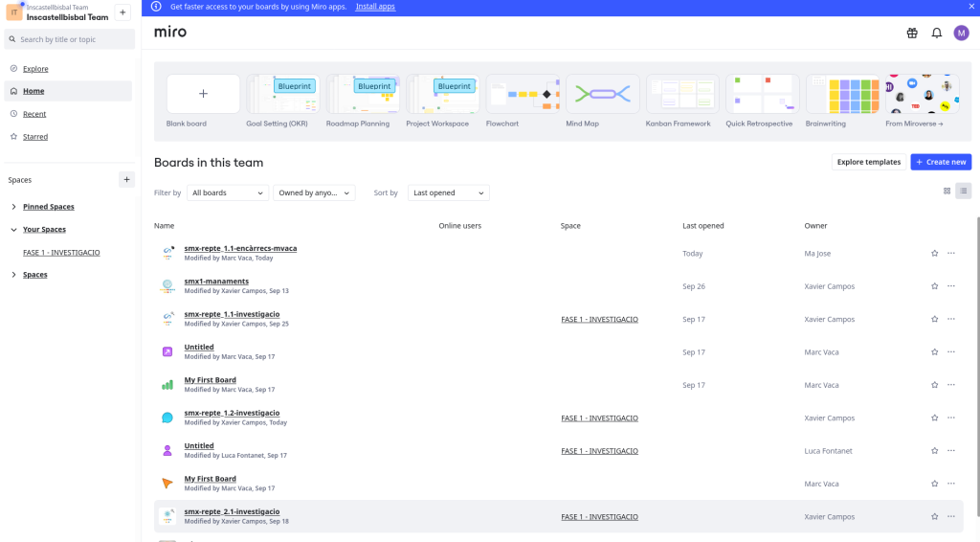The width and height of the screenshot is (980, 542).
Task: Click the user profile avatar
Action: point(961,33)
